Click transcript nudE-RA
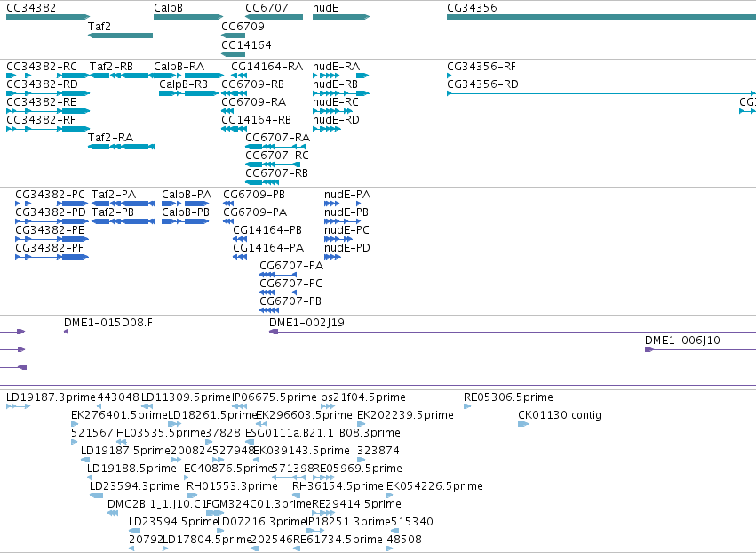The width and height of the screenshot is (756, 553). (341, 76)
